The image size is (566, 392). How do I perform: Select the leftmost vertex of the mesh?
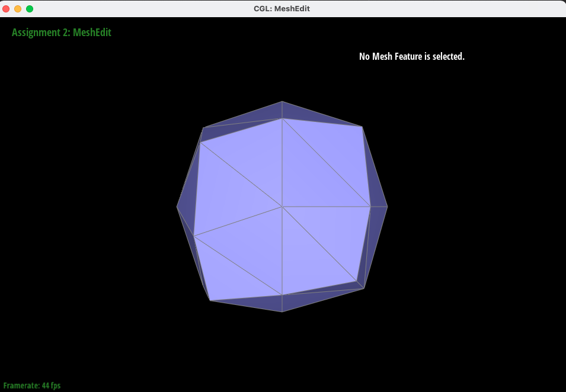[177, 207]
